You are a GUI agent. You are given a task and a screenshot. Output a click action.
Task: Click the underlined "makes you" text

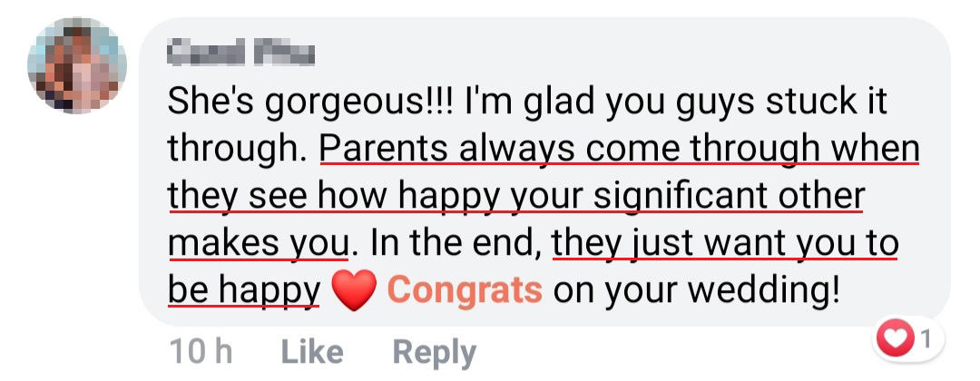(x=259, y=244)
